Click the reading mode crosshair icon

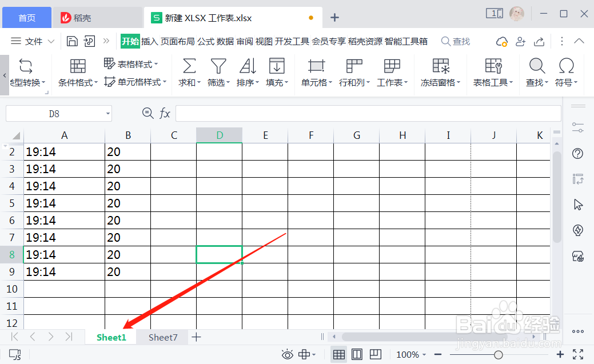(x=304, y=354)
